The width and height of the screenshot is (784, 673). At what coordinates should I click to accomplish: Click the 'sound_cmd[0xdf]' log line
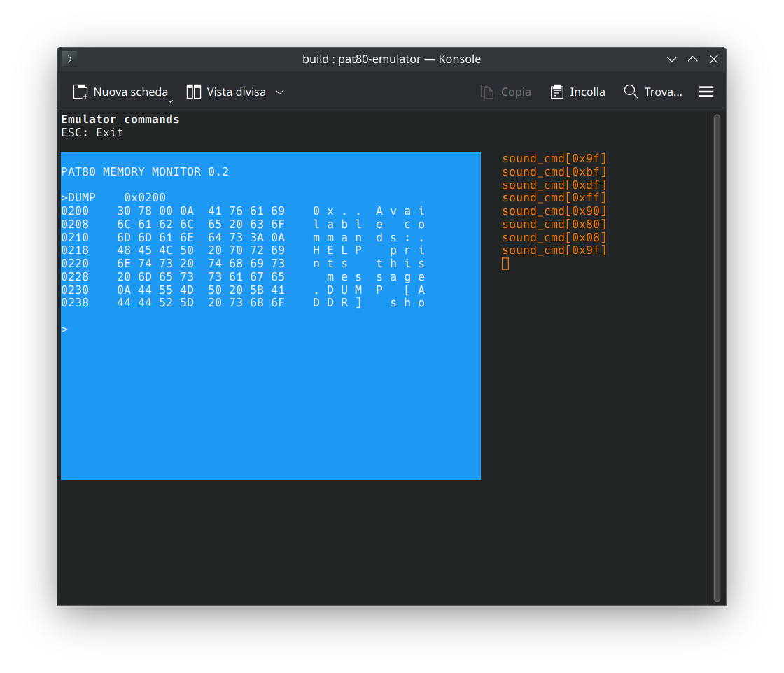554,185
